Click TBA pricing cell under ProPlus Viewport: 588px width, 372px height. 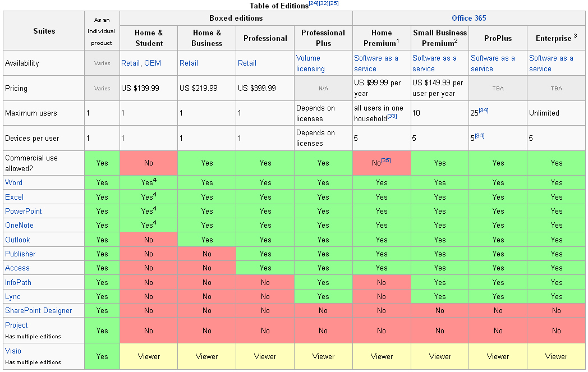point(498,88)
